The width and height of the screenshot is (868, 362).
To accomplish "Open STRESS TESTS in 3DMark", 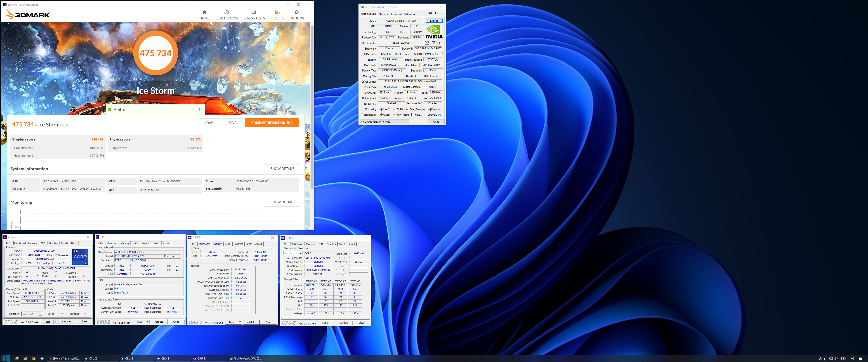I will point(254,15).
